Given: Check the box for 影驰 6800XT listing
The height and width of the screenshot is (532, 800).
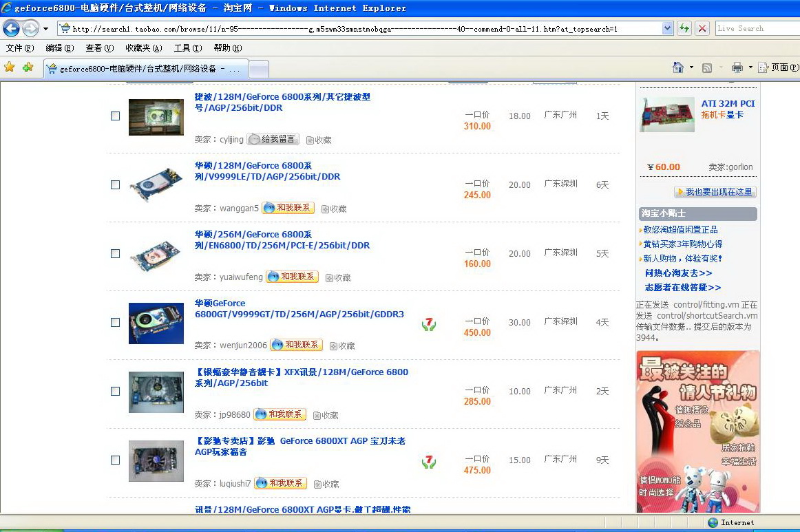Looking at the screenshot, I should point(115,460).
